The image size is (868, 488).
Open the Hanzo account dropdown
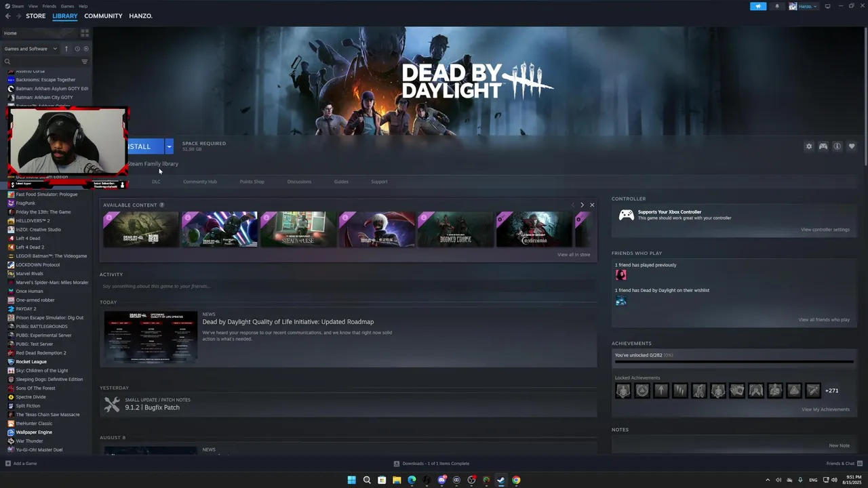803,6
